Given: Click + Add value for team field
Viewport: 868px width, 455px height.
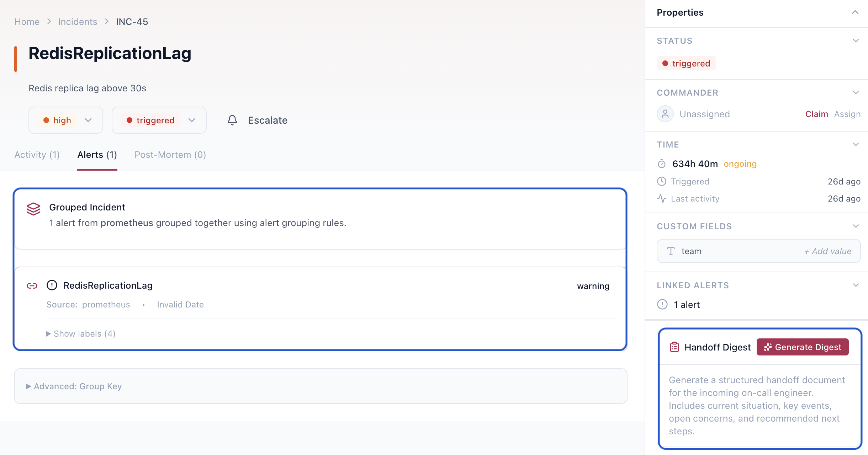Looking at the screenshot, I should pos(828,251).
